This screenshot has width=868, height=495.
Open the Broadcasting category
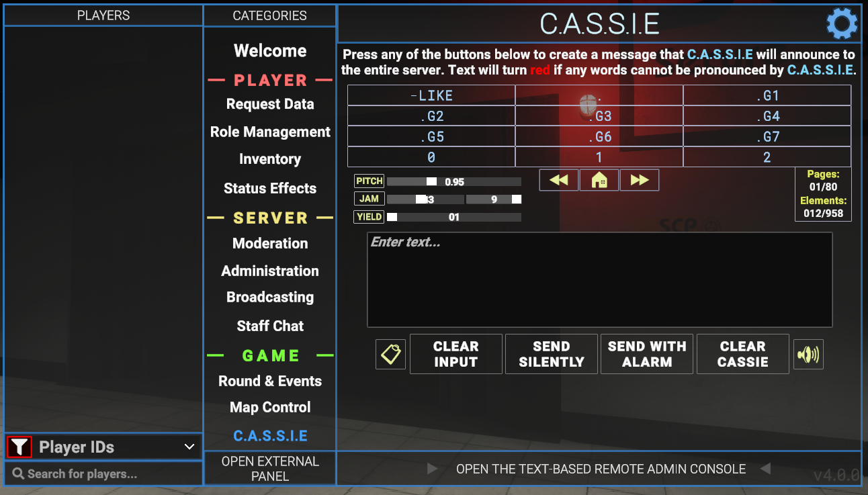pos(270,298)
